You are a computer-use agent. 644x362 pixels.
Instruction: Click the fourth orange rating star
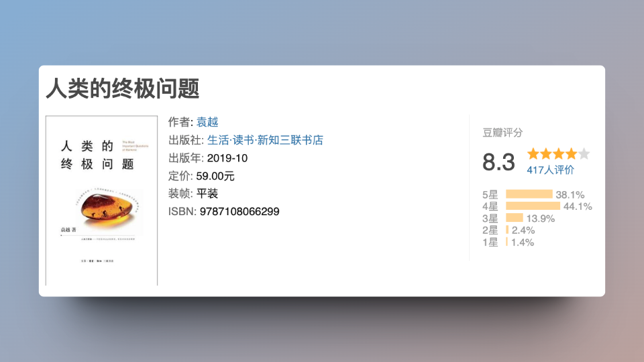click(x=571, y=154)
